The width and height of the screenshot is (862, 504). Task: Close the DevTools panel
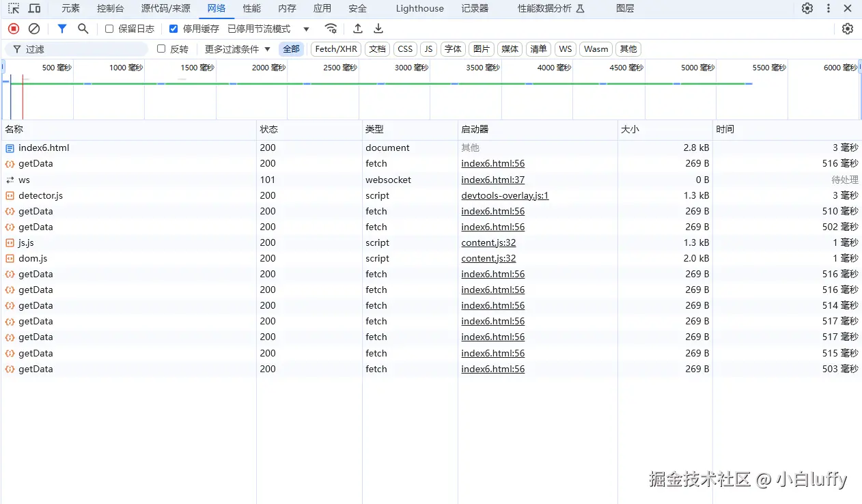(x=848, y=9)
